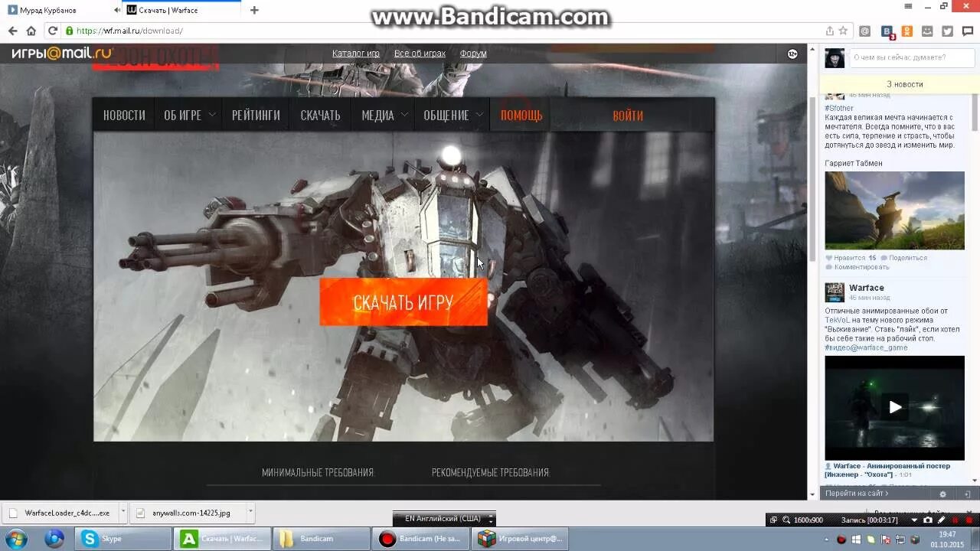Bookmark the page with the star icon

pyautogui.click(x=843, y=31)
